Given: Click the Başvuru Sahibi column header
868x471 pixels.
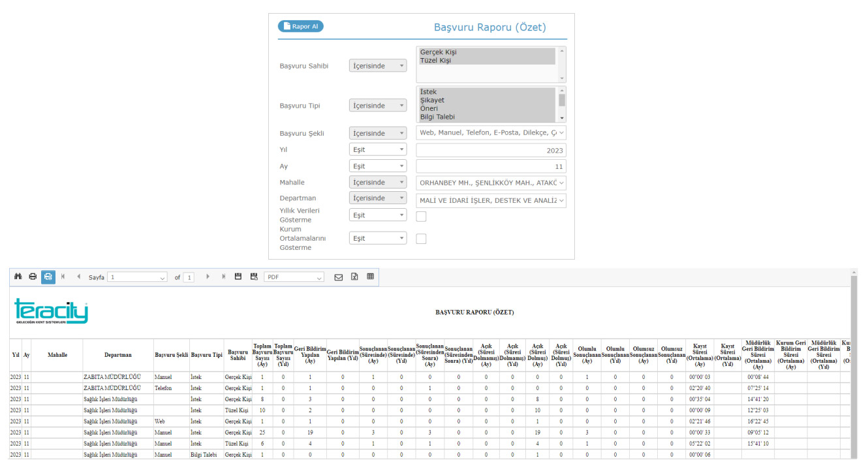Looking at the screenshot, I should coord(238,355).
